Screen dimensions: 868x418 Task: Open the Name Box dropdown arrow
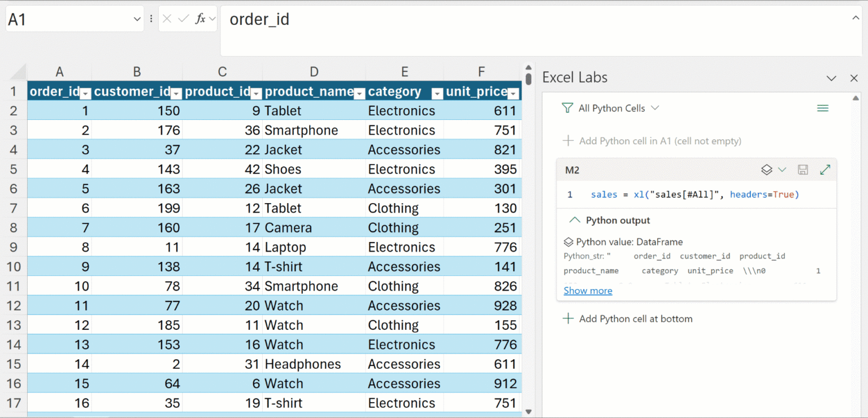[x=137, y=19]
